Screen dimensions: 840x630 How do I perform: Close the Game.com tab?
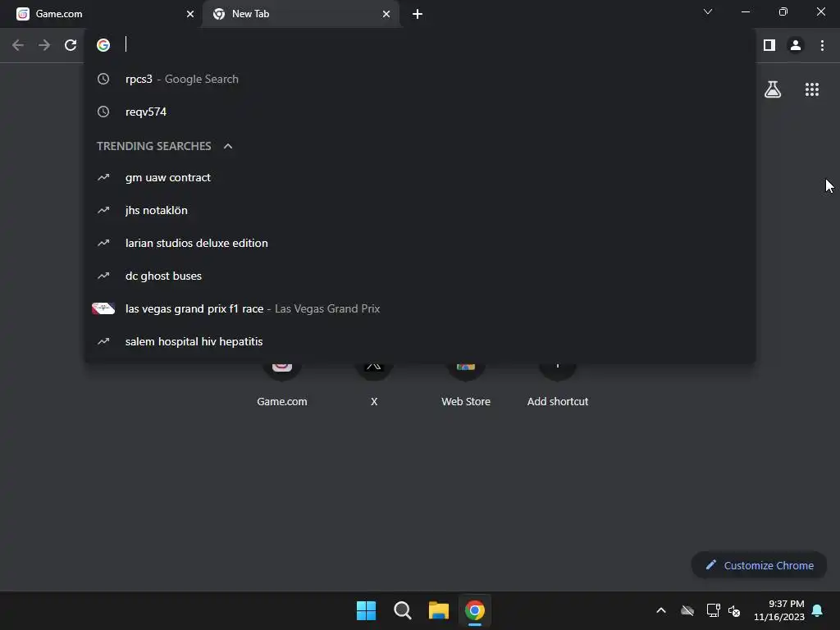pos(190,14)
